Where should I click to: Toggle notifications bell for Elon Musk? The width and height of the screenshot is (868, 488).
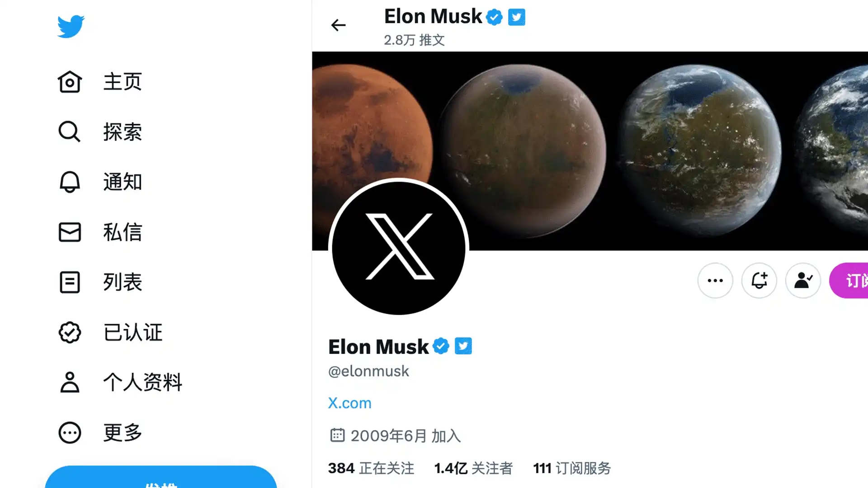(x=759, y=280)
